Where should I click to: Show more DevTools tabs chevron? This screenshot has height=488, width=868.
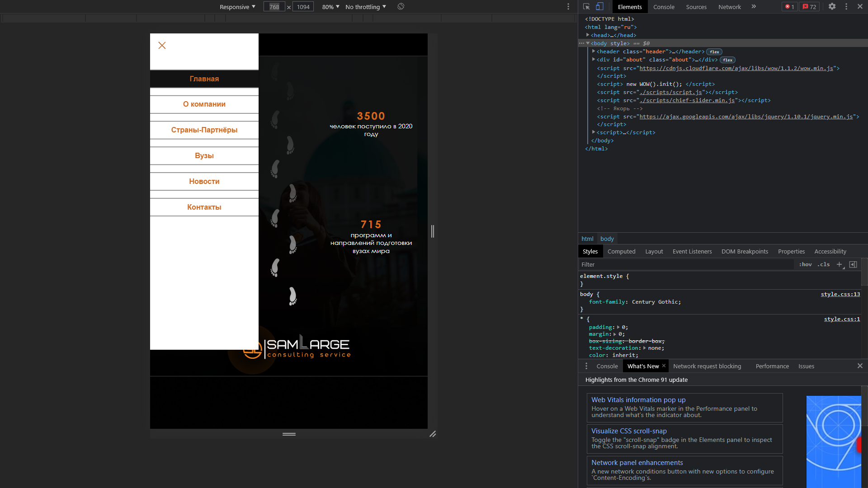click(x=754, y=7)
